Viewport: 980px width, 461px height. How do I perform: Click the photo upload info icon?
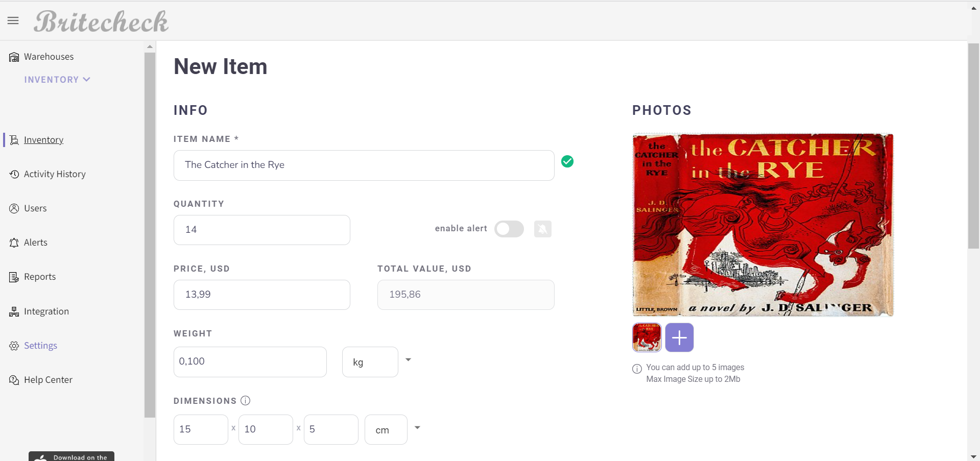pyautogui.click(x=637, y=369)
